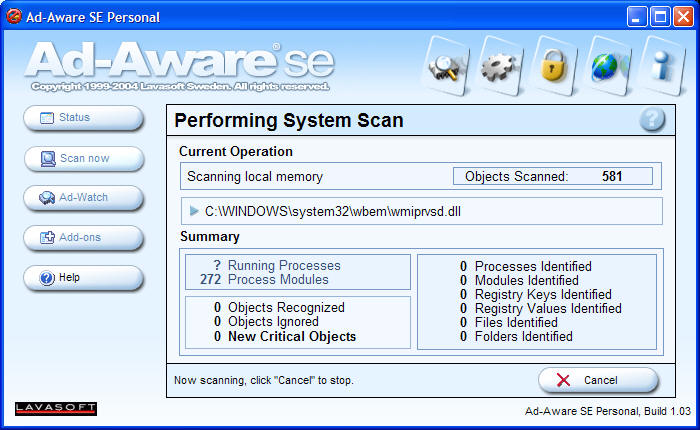Click the Help sidebar button

tap(83, 278)
